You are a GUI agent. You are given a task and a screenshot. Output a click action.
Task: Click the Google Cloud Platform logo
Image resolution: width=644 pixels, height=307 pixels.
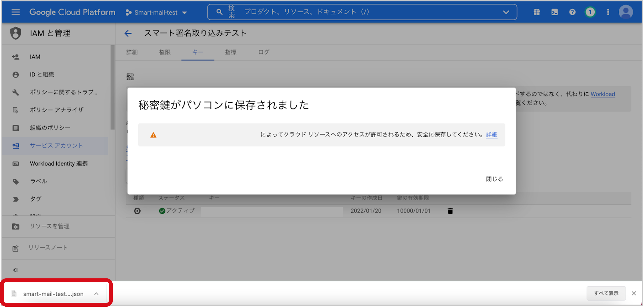[x=72, y=12]
